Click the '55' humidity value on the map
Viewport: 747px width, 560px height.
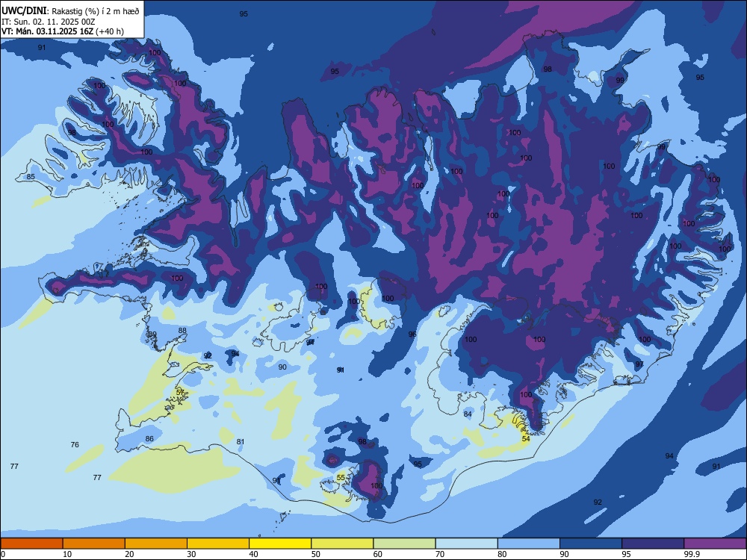point(341,478)
